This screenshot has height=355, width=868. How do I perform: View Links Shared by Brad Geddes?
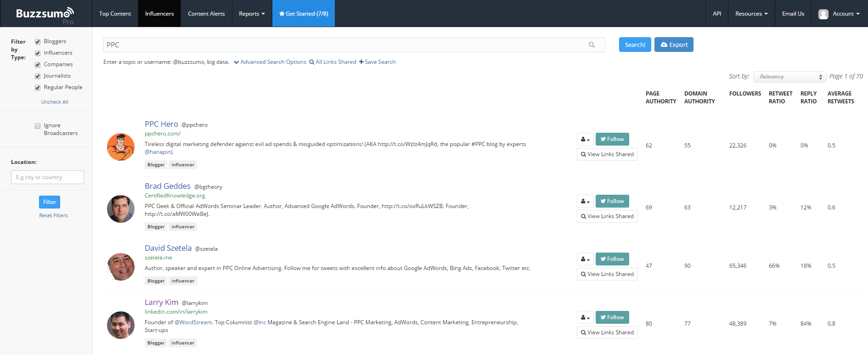(607, 216)
